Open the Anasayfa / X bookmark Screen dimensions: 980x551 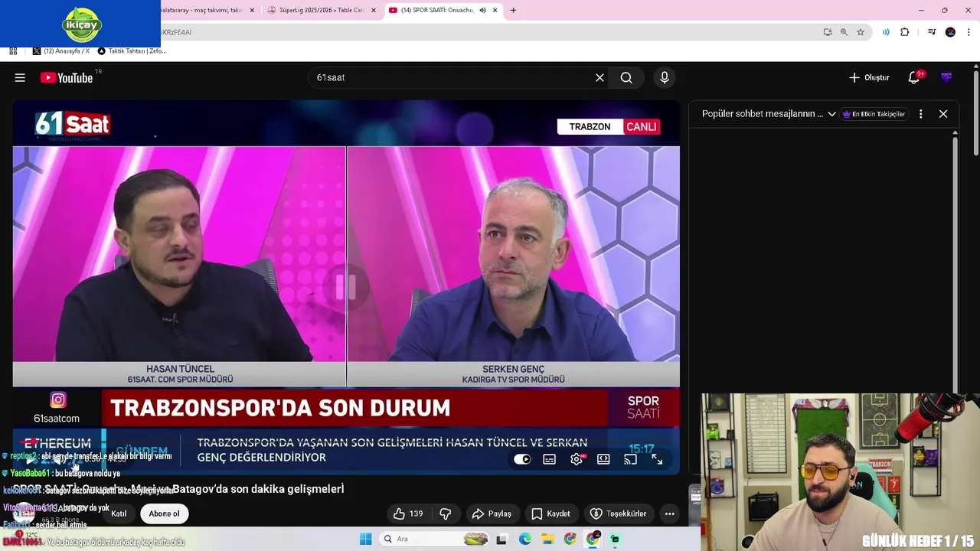(x=61, y=51)
